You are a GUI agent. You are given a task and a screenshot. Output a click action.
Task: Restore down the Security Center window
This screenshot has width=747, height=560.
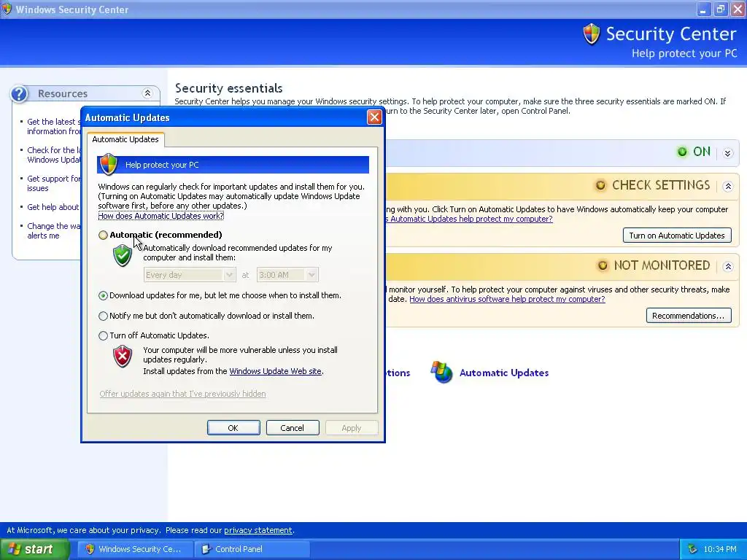(720, 9)
